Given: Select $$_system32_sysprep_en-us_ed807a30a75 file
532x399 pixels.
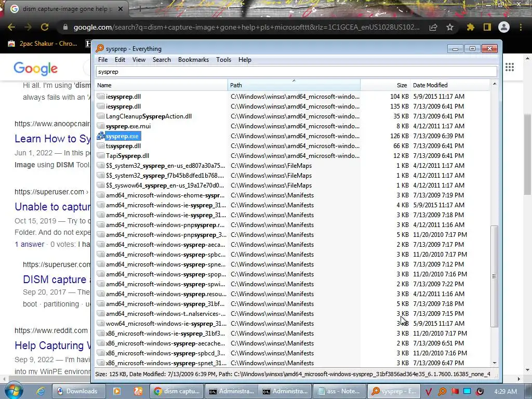Looking at the screenshot, I should [165, 166].
